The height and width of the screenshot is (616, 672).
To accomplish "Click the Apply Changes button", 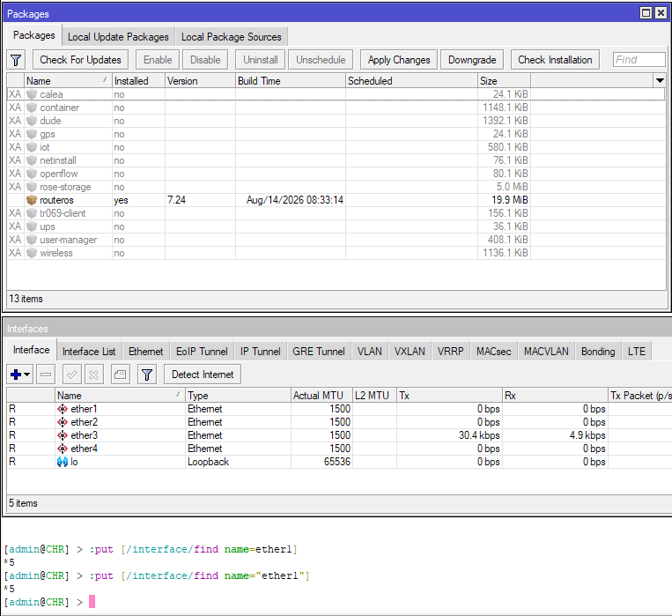I will click(399, 60).
